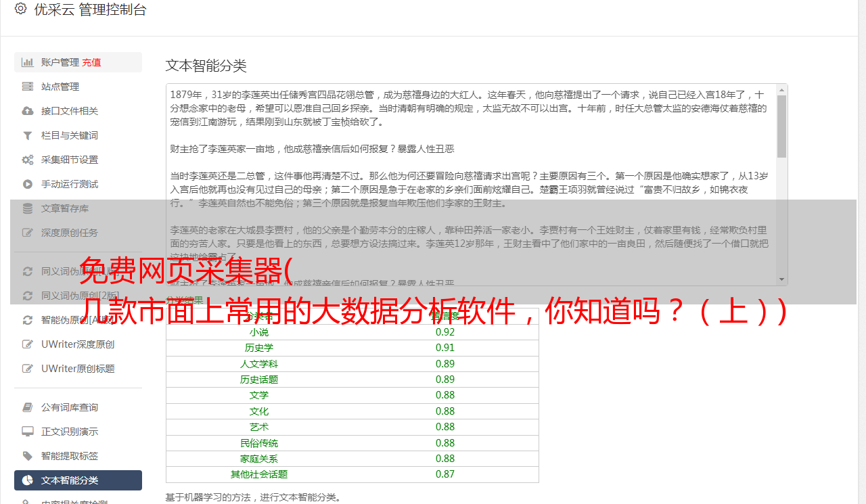Click the 家庭关系 category cell
This screenshot has width=866, height=504.
click(x=258, y=459)
